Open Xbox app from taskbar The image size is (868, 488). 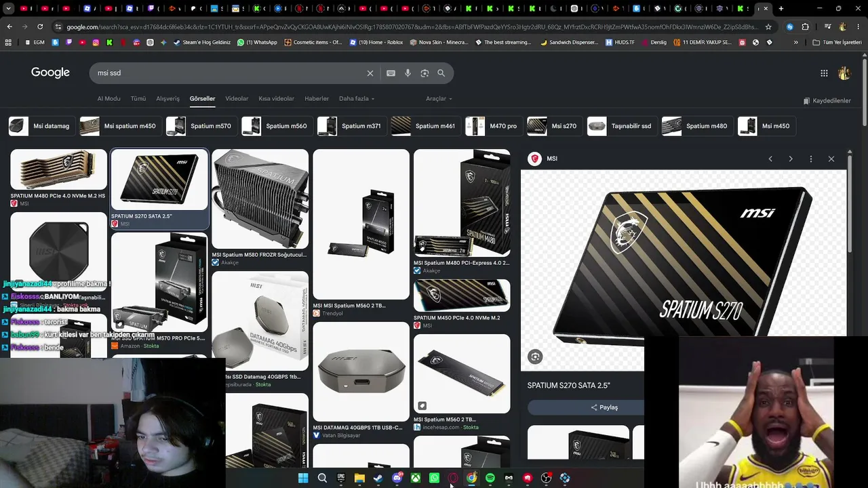[416, 478]
